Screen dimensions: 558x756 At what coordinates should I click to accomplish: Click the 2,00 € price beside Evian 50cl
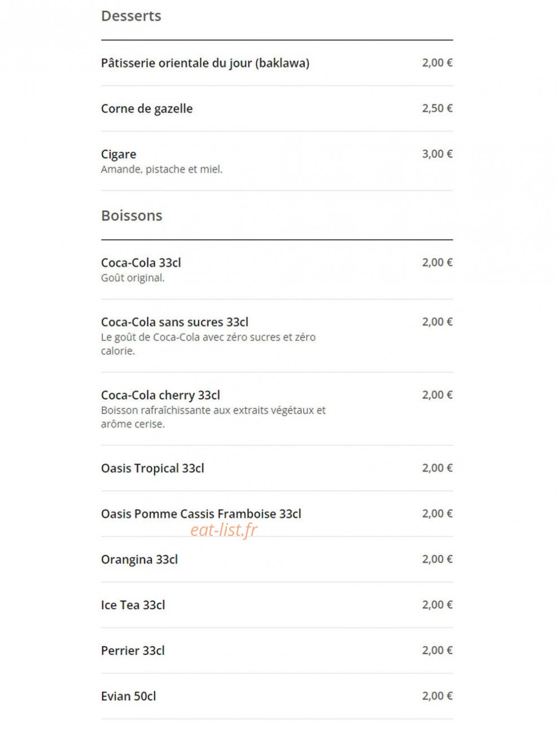[x=437, y=696]
